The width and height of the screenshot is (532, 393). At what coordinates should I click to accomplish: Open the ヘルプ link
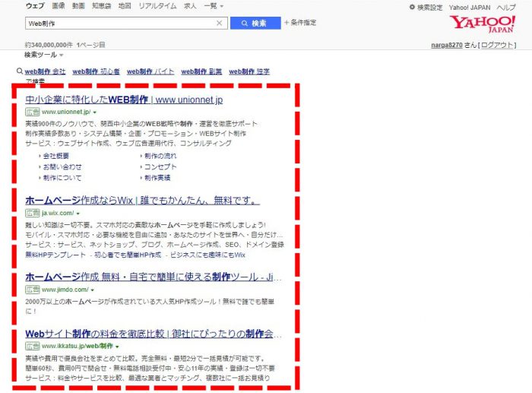506,8
